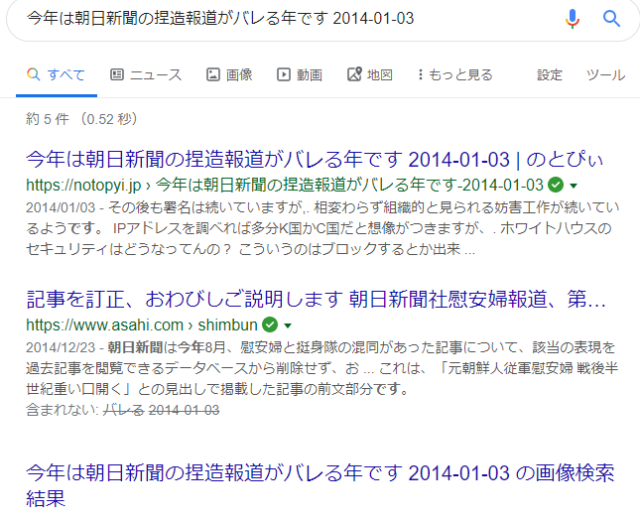Expand dropdown arrow next to asahi.com URL

click(x=288, y=326)
